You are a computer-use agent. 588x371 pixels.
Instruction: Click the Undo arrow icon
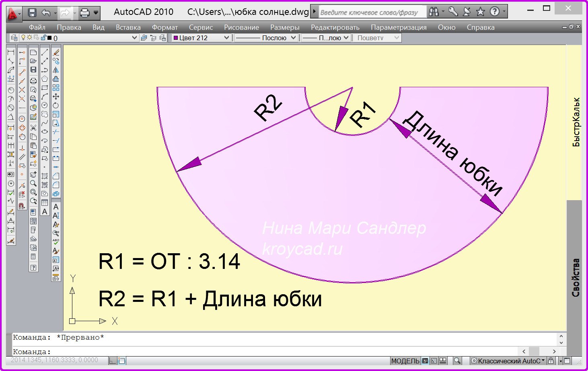pyautogui.click(x=46, y=13)
